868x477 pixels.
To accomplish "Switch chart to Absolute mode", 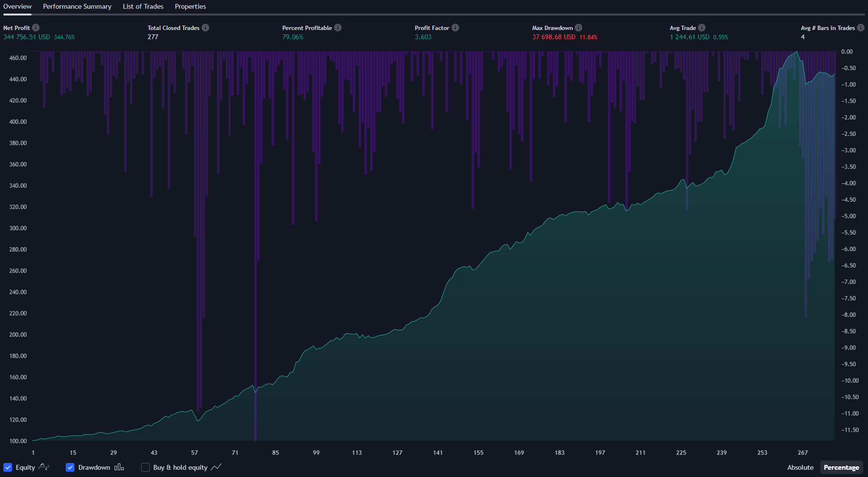I will point(800,467).
